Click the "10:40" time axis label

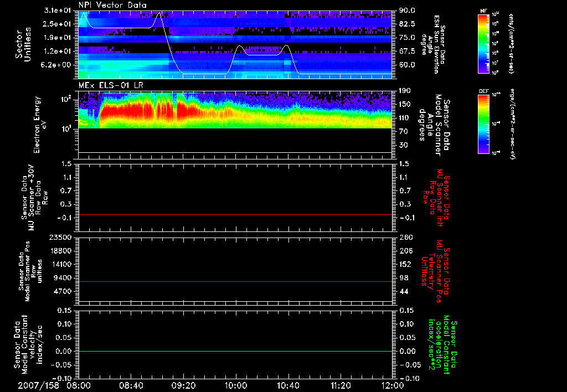288,385
